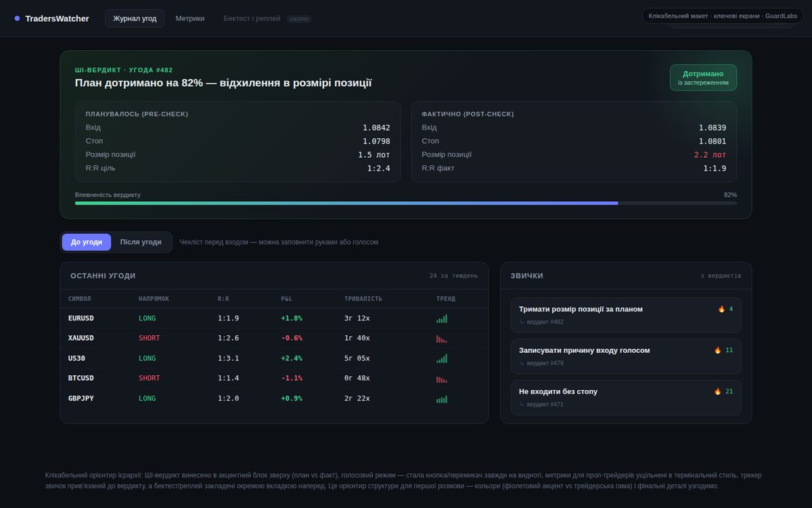Click the СИМВОЛ column header
This screenshot has height=508, width=812.
click(80, 299)
